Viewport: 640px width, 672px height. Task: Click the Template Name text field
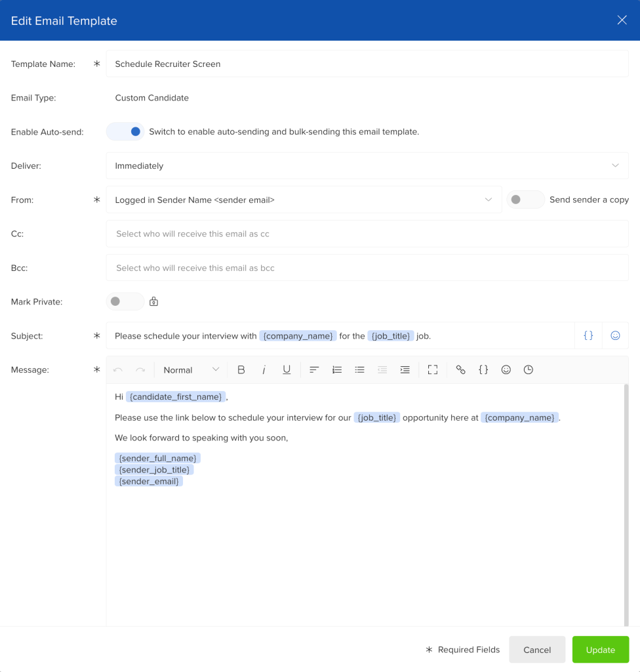[x=367, y=64]
